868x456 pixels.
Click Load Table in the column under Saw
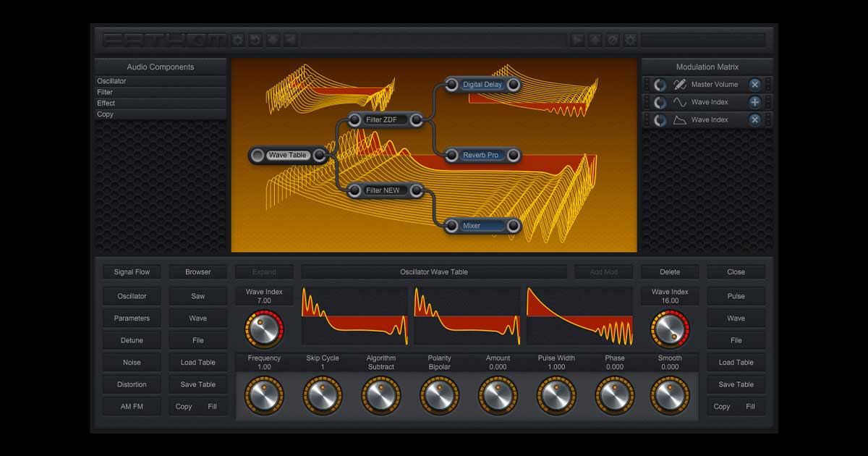point(198,363)
